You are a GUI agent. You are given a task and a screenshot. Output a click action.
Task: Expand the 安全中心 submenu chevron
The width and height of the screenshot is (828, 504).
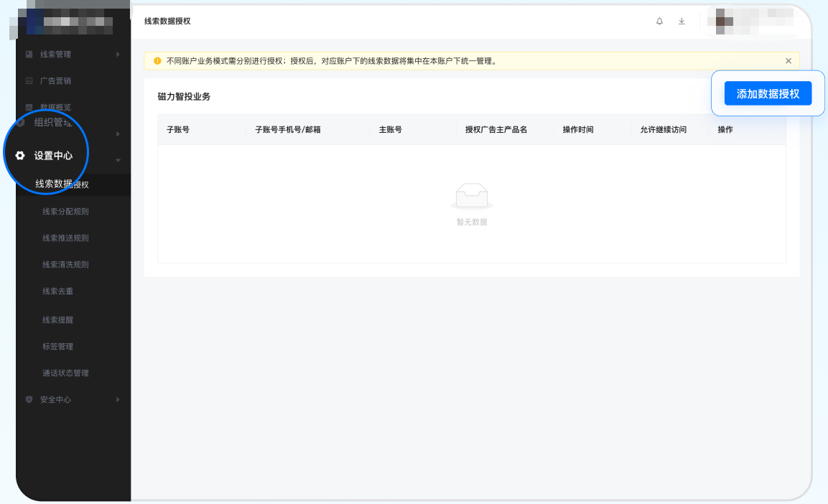coord(118,400)
